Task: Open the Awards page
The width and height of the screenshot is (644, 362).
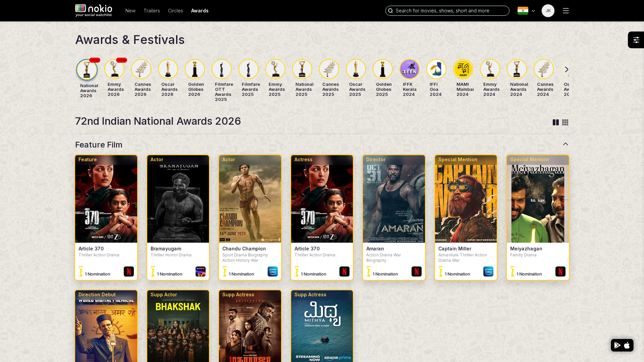Action: [x=200, y=11]
